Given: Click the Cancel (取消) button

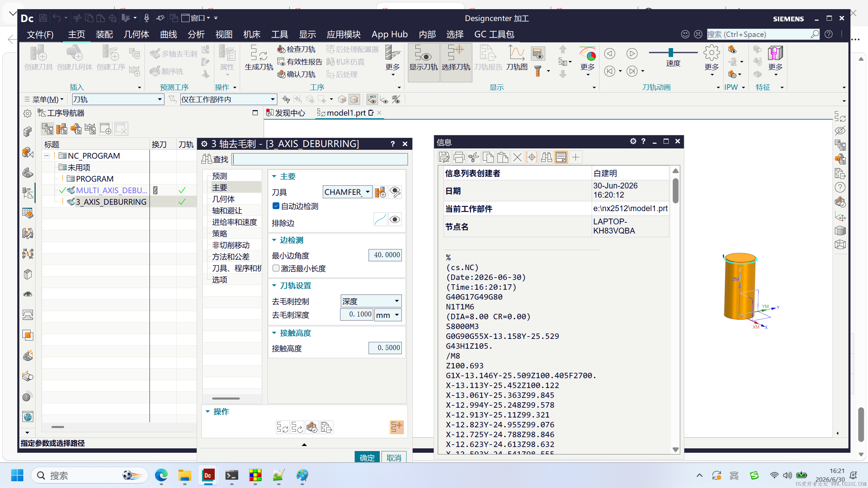Looking at the screenshot, I should tap(394, 458).
